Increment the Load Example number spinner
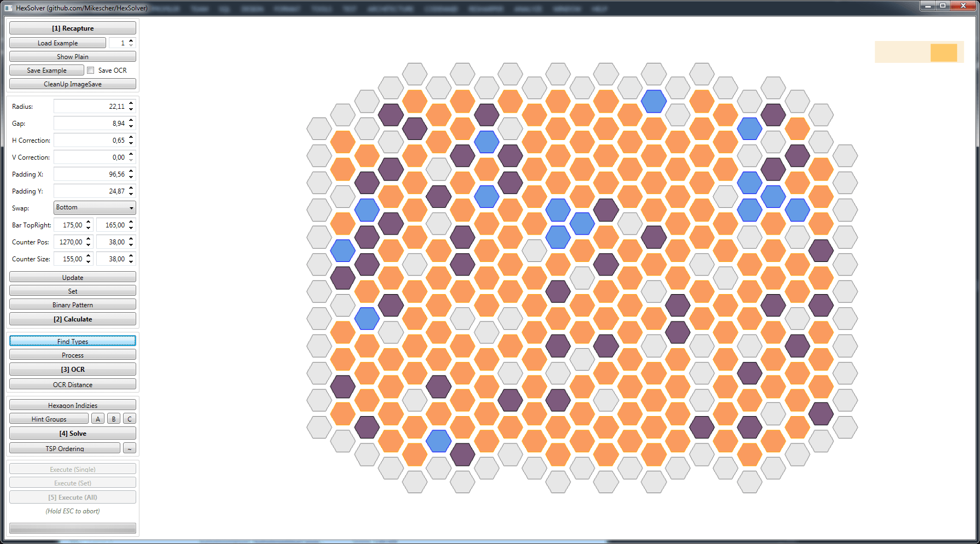The height and width of the screenshot is (544, 980). 131,40
